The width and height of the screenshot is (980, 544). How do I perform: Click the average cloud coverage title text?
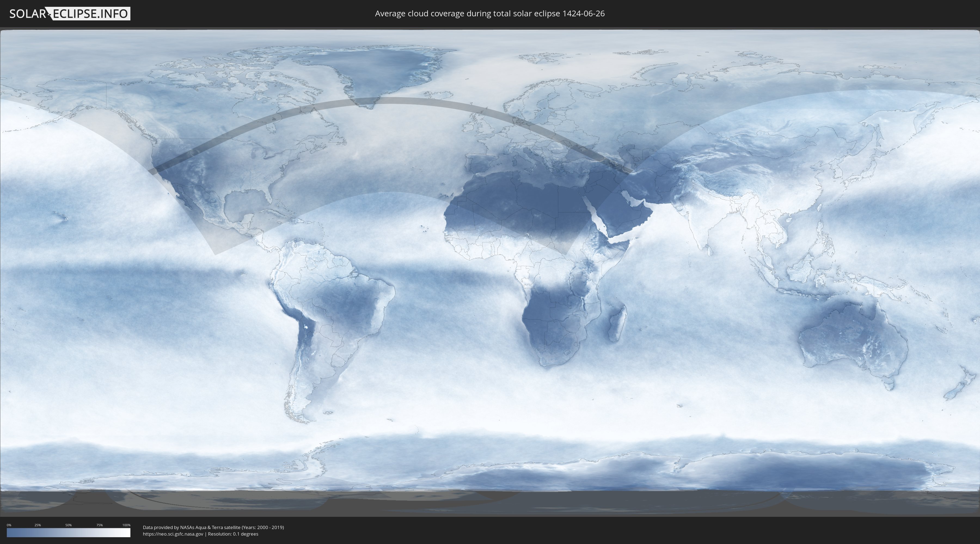click(x=490, y=14)
